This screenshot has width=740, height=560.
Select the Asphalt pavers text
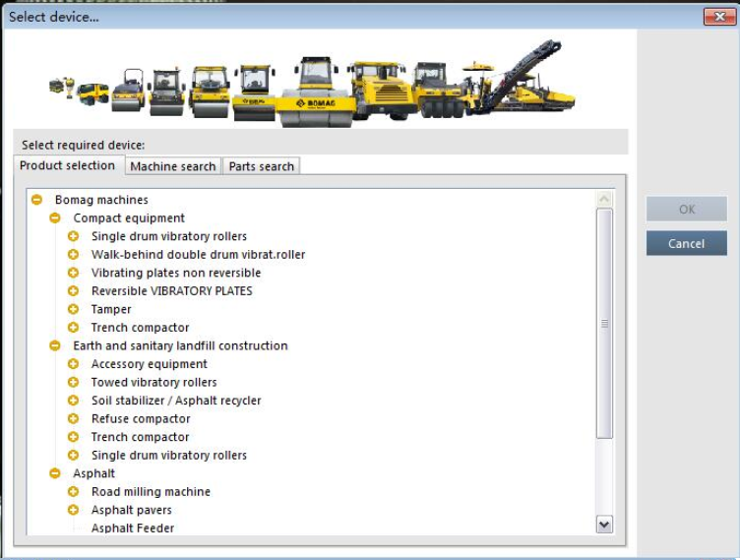coord(131,510)
